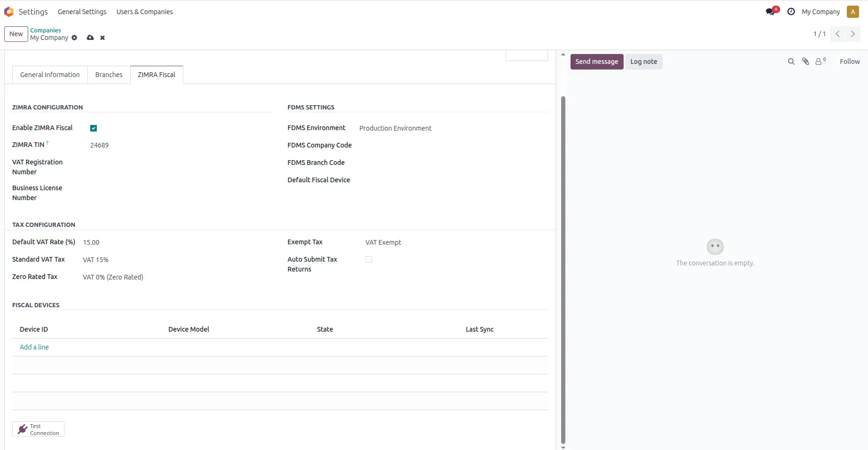Open the Users & Companies menu
868x450 pixels.
[144, 12]
